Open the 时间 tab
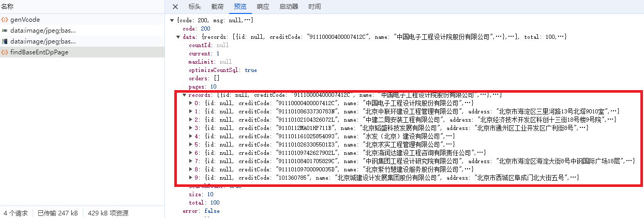The image size is (644, 218). pyautogui.click(x=314, y=7)
